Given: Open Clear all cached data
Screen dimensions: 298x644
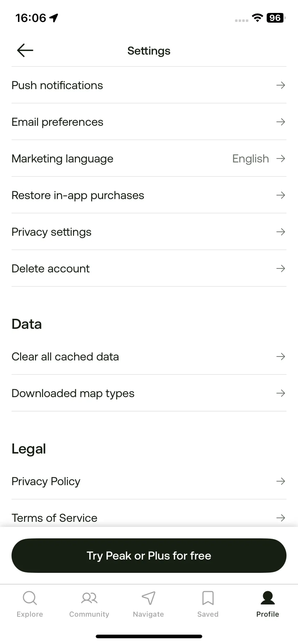Looking at the screenshot, I should pos(149,356).
